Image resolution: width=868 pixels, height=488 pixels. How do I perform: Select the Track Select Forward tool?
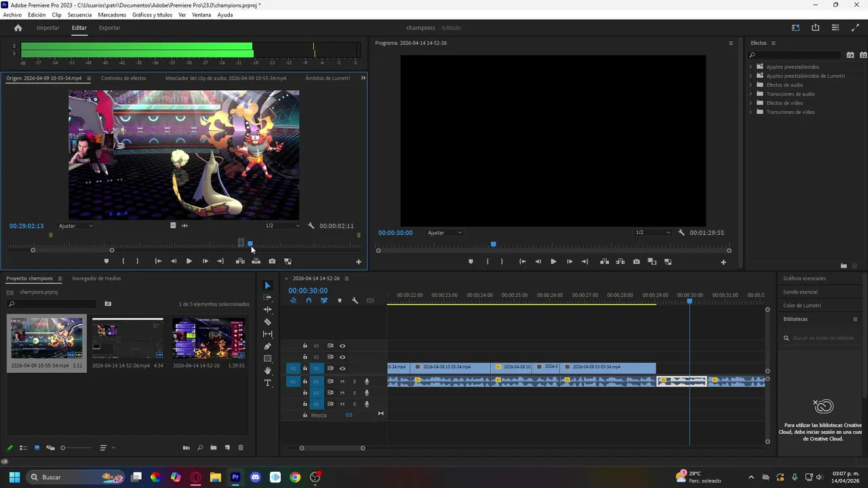click(x=267, y=298)
